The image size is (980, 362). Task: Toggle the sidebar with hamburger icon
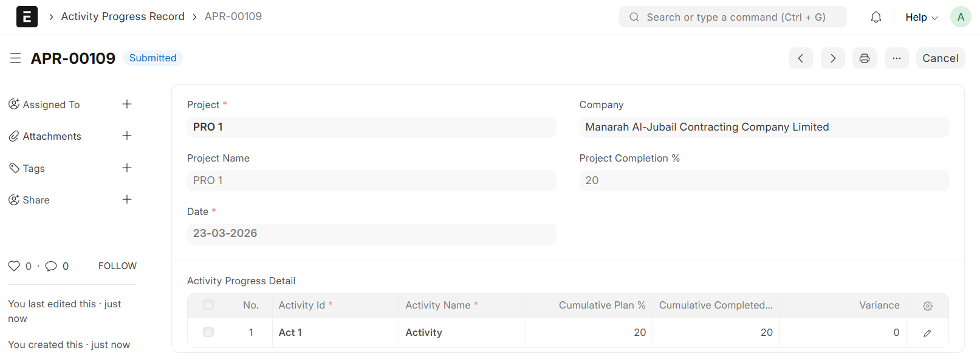click(16, 58)
